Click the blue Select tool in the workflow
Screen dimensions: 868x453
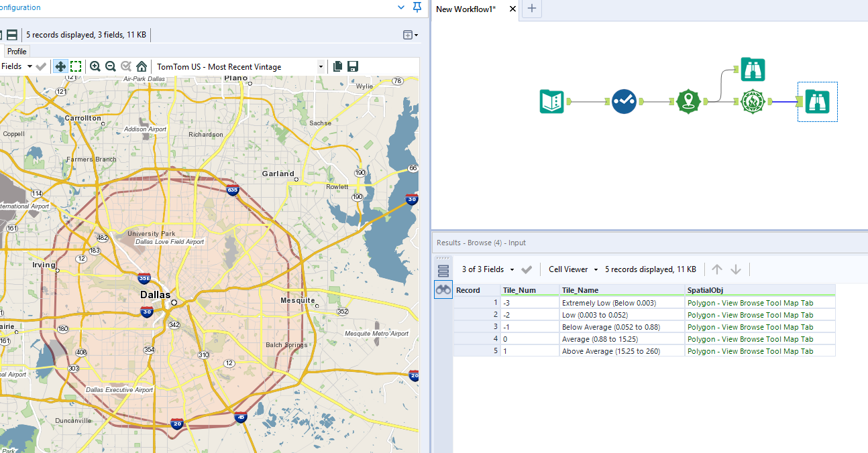624,101
